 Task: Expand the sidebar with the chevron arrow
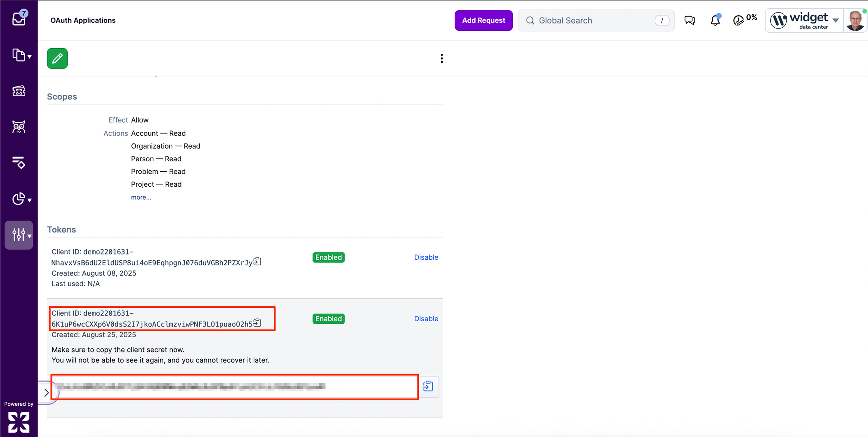(x=46, y=392)
